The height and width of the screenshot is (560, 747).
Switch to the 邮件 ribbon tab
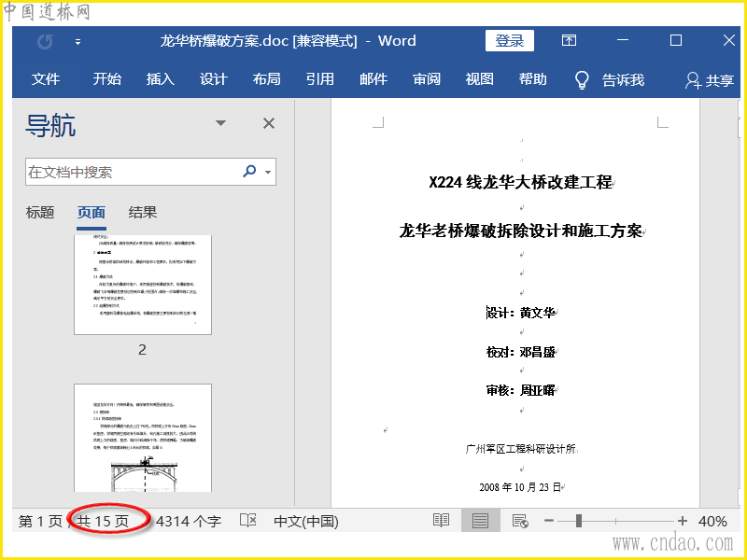click(x=373, y=79)
